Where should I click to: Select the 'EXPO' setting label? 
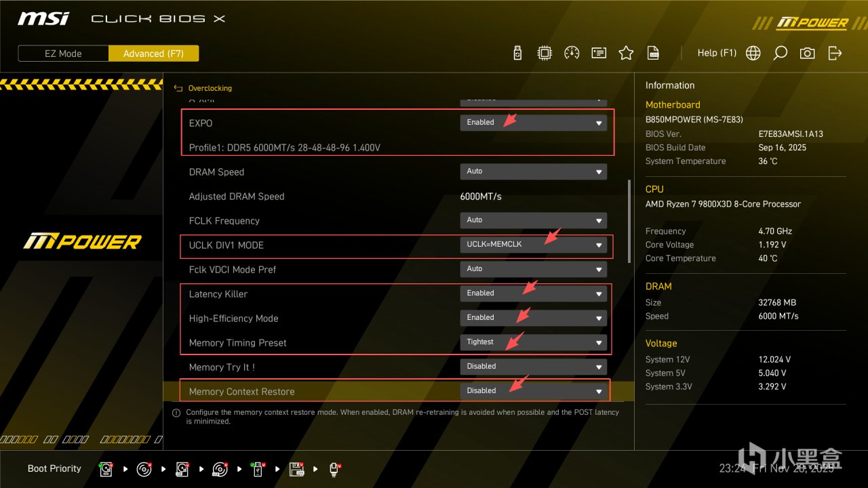point(201,123)
